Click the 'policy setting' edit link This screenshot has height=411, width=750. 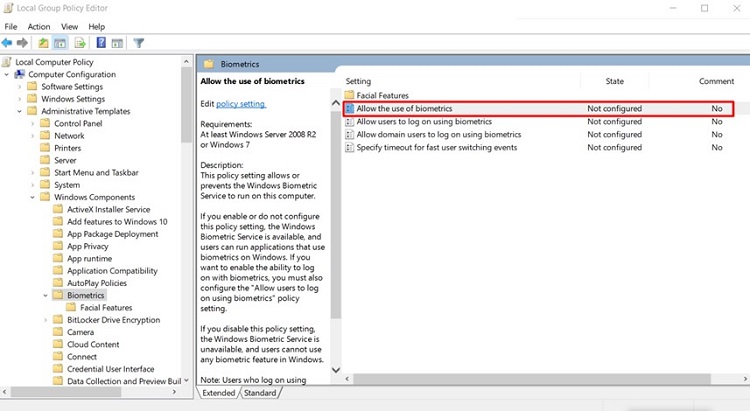[x=241, y=104]
